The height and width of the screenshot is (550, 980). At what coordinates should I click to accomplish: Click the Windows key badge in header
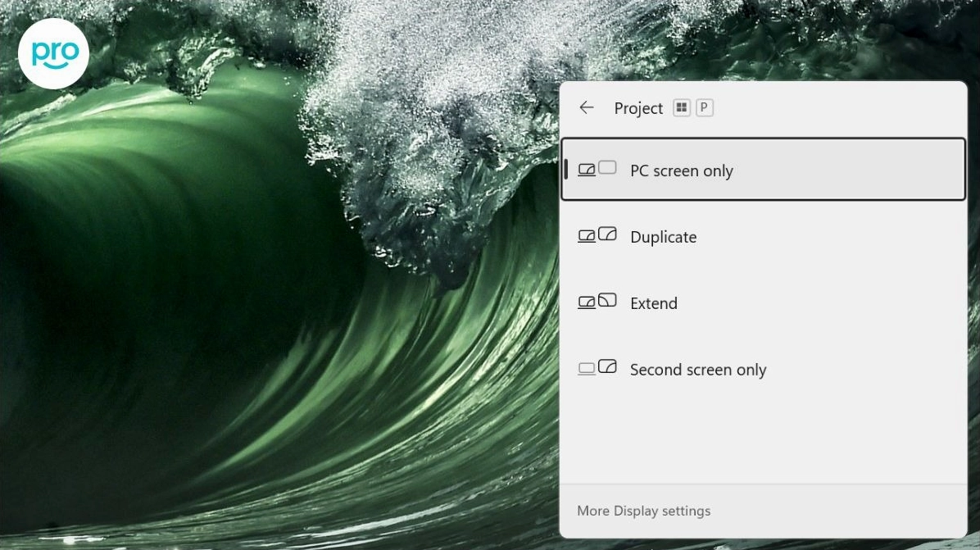click(682, 107)
